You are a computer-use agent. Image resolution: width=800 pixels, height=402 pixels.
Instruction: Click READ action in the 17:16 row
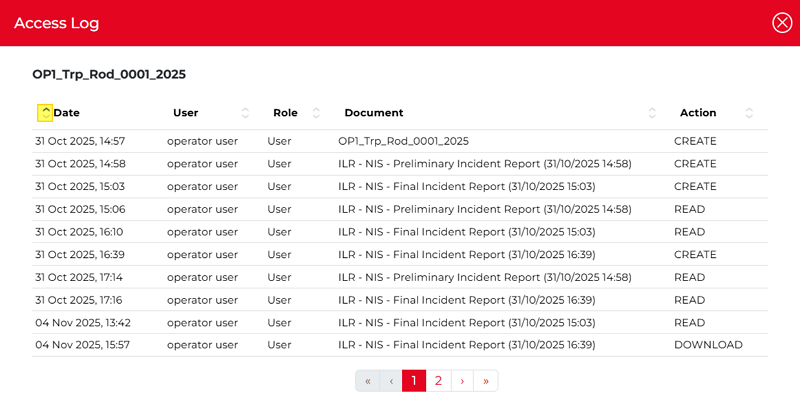click(689, 300)
